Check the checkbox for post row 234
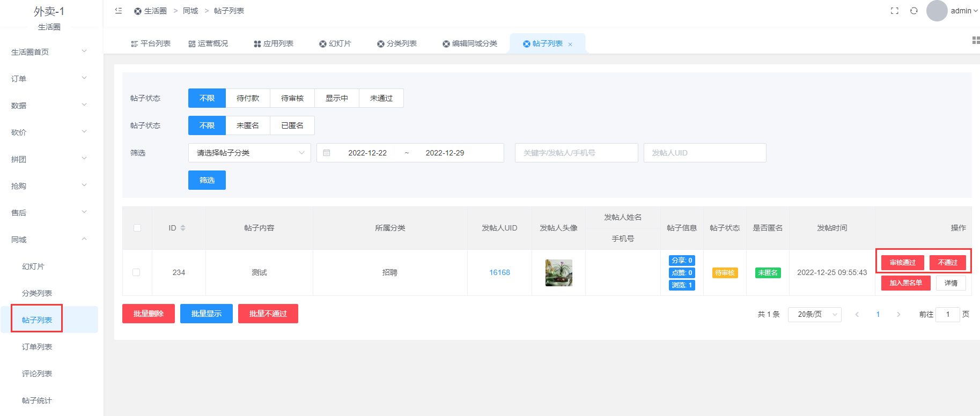Image resolution: width=980 pixels, height=416 pixels. click(136, 272)
